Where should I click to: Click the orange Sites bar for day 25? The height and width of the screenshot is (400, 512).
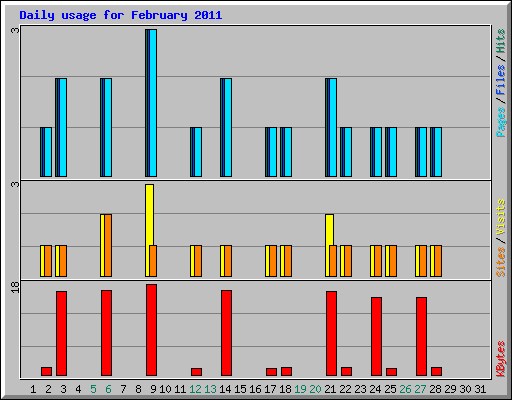pyautogui.click(x=393, y=261)
